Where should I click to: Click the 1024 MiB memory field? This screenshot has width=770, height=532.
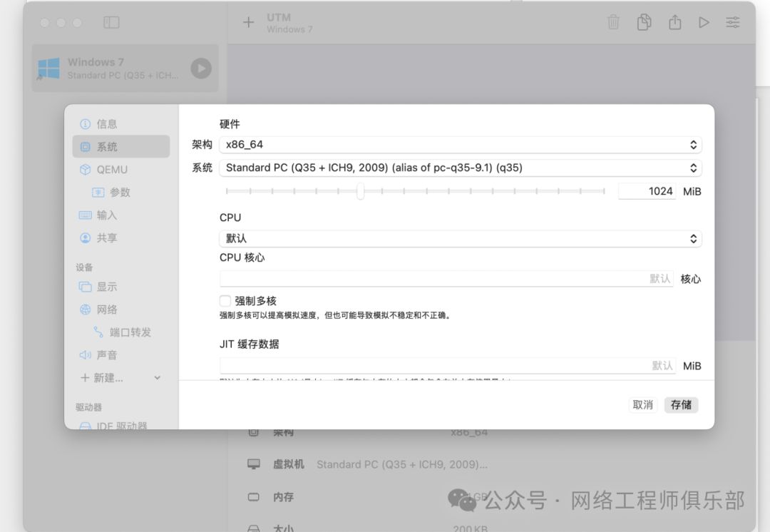tap(647, 191)
